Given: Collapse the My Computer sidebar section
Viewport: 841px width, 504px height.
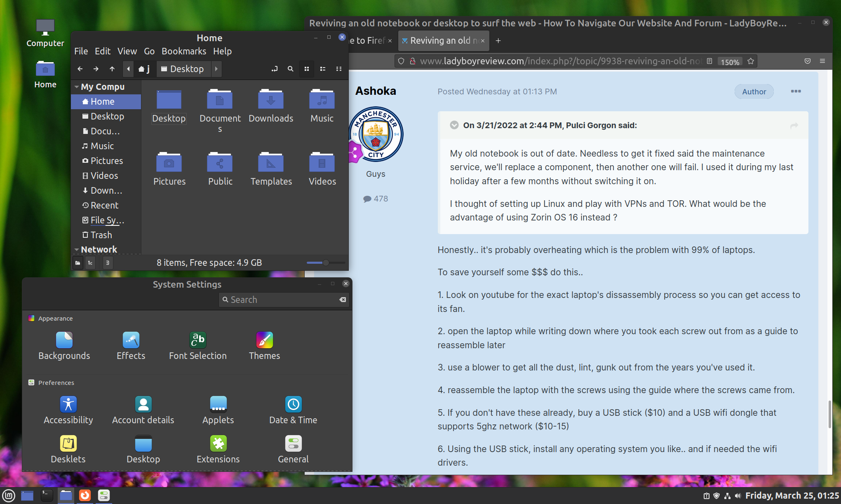Looking at the screenshot, I should [x=77, y=87].
